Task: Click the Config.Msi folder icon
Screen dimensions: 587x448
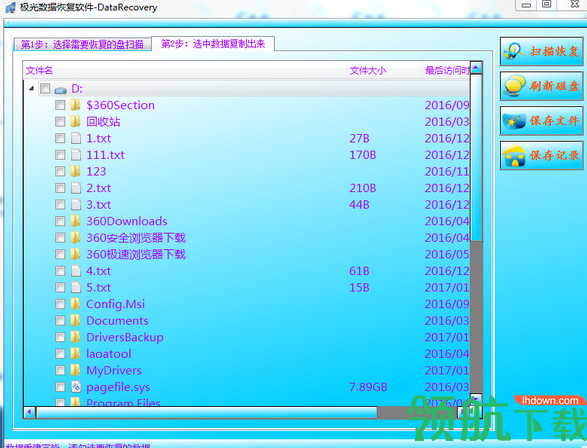Action: (x=75, y=304)
